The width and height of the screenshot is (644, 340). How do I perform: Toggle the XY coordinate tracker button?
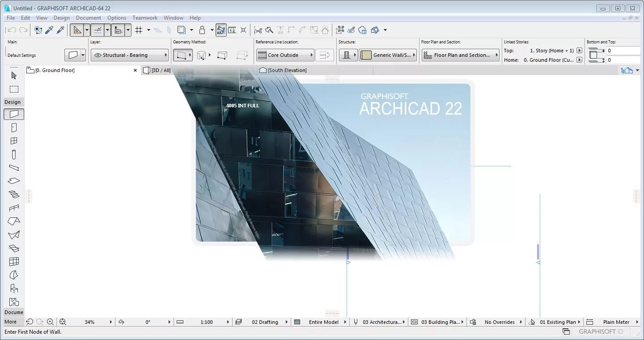(118, 30)
